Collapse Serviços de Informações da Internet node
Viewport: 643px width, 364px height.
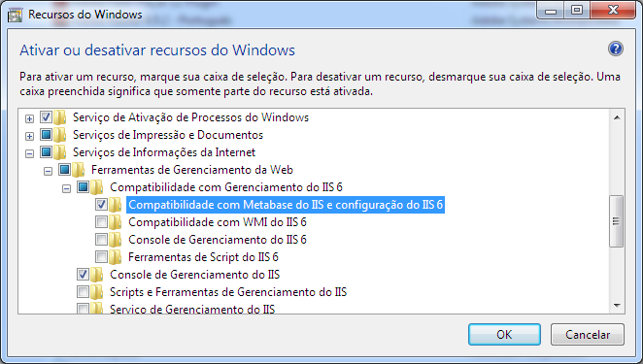point(29,153)
